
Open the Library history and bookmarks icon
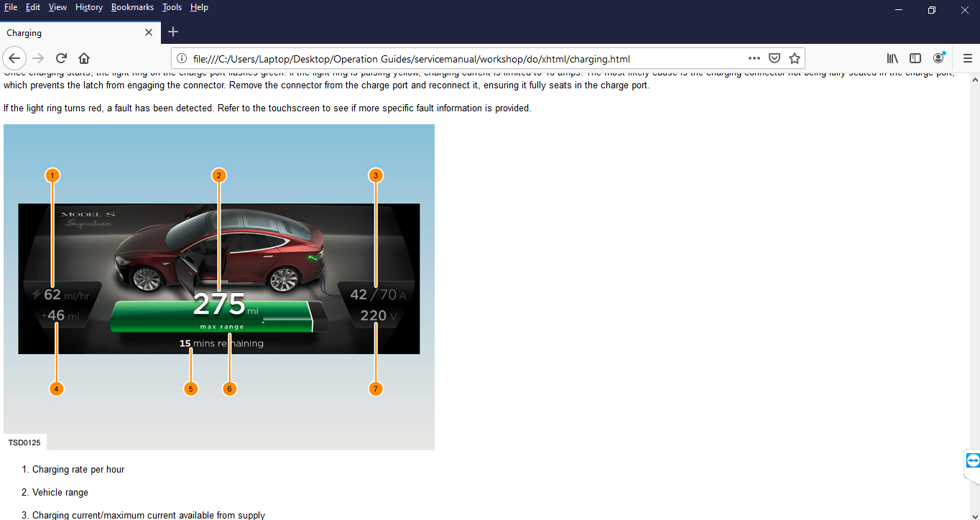892,58
